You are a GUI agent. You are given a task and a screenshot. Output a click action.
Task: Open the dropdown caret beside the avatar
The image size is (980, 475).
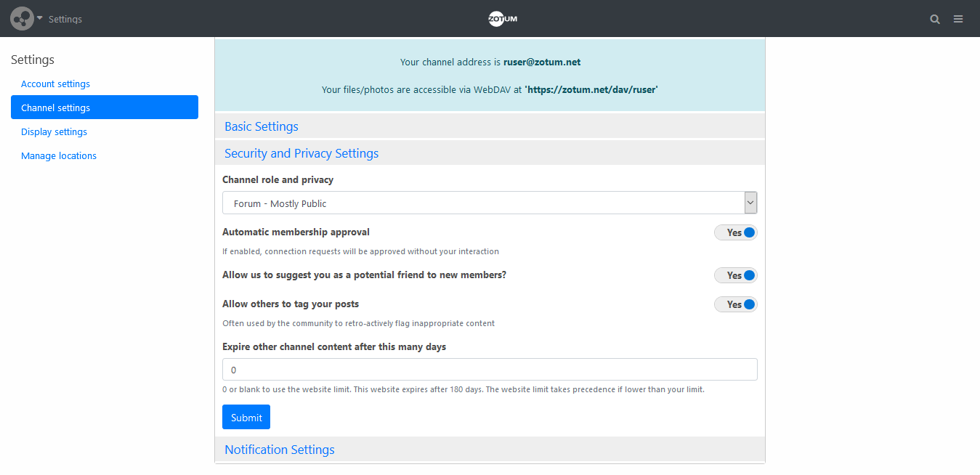tap(40, 18)
